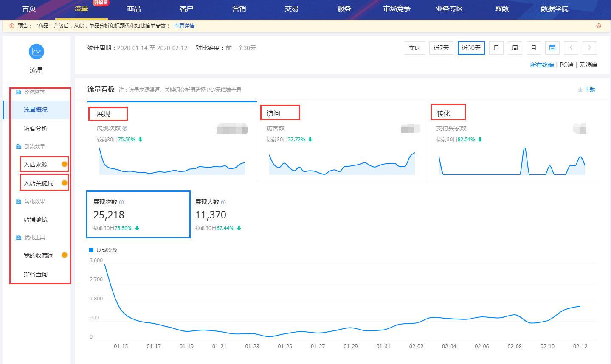Viewport: 611px width, 364px height.
Task: Select 近30天 time range button
Action: pos(471,48)
